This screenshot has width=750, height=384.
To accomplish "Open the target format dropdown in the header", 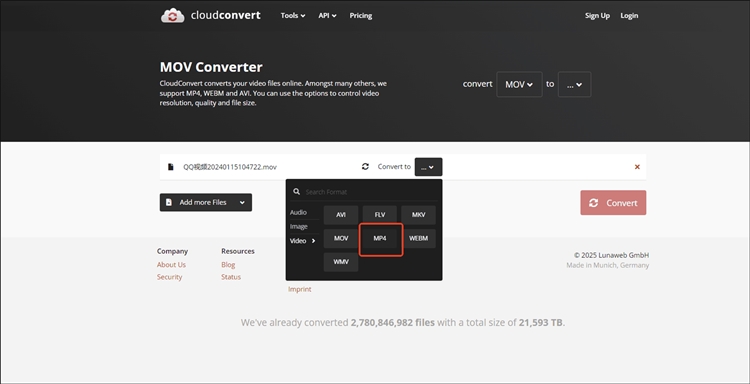I will (x=574, y=84).
